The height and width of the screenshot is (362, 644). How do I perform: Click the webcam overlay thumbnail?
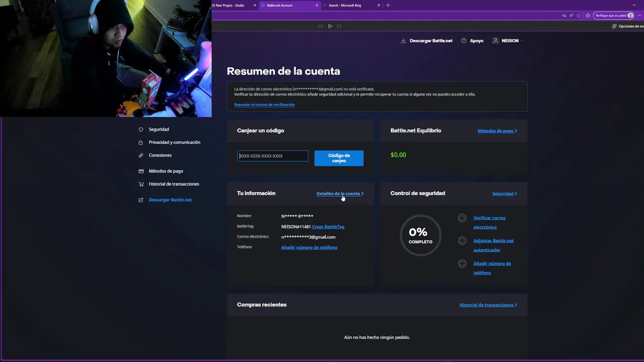click(106, 58)
